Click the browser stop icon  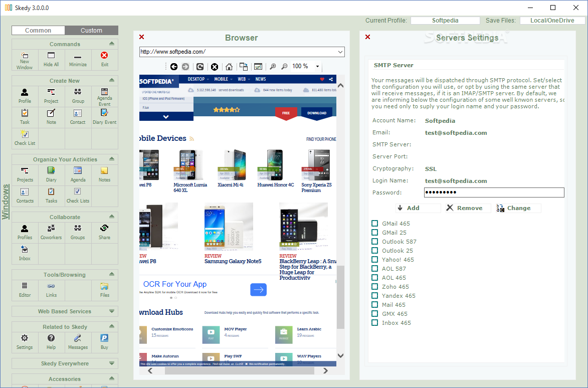215,67
